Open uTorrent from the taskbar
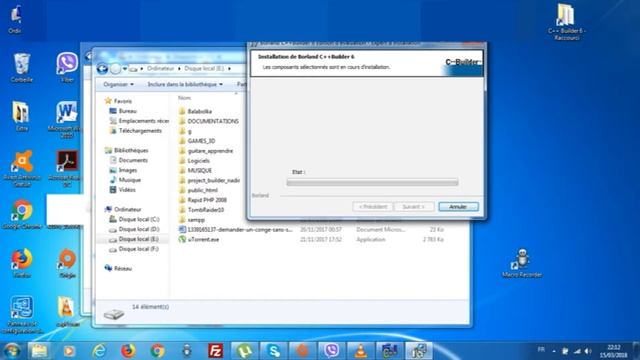This screenshot has width=640, height=360. pyautogui.click(x=244, y=351)
